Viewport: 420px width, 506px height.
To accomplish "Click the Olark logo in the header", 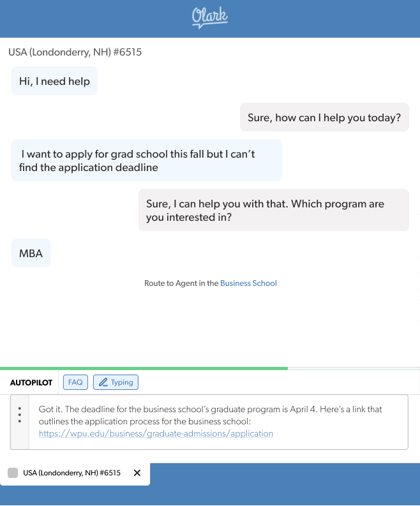I will 210,17.
